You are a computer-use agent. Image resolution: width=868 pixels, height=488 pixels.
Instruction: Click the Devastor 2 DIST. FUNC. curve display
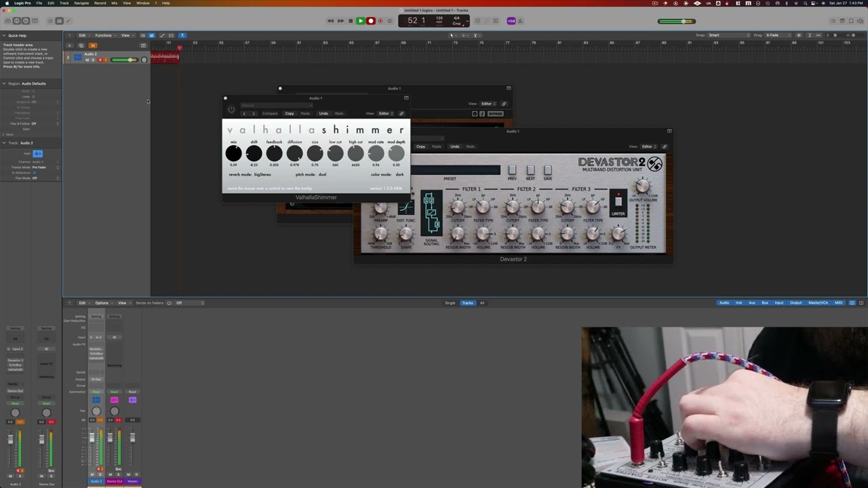406,207
